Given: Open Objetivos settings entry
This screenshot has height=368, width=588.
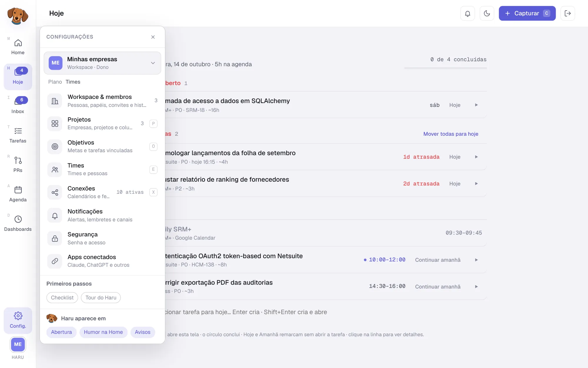Looking at the screenshot, I should coord(102,146).
